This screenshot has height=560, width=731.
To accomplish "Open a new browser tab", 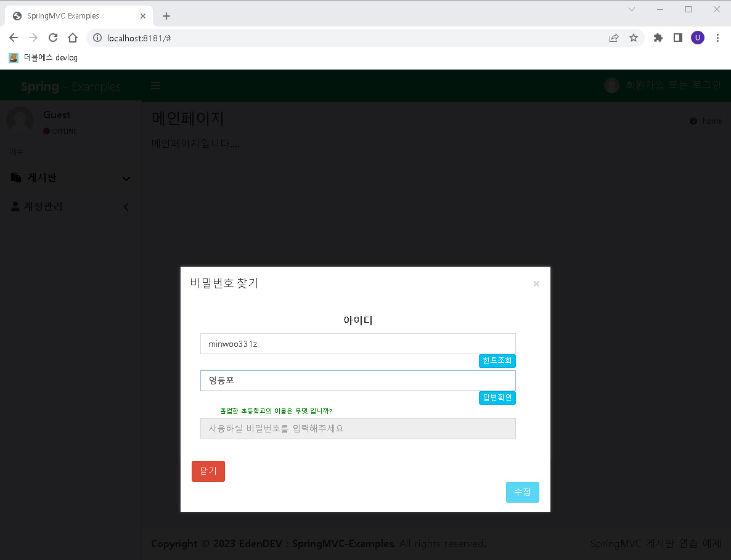I will tap(166, 16).
